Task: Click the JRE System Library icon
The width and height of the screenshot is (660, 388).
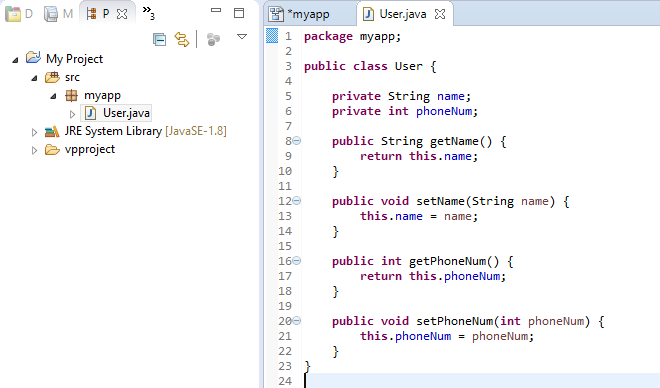Action: click(52, 132)
